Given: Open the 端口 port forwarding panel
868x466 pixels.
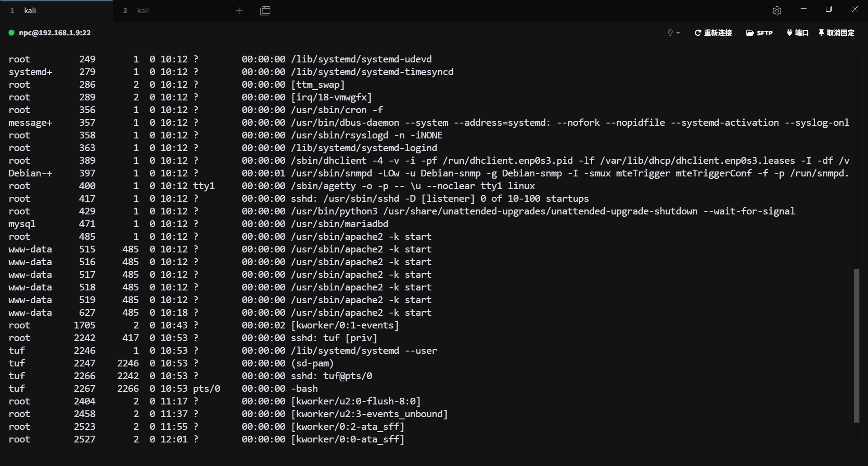Looking at the screenshot, I should (797, 33).
